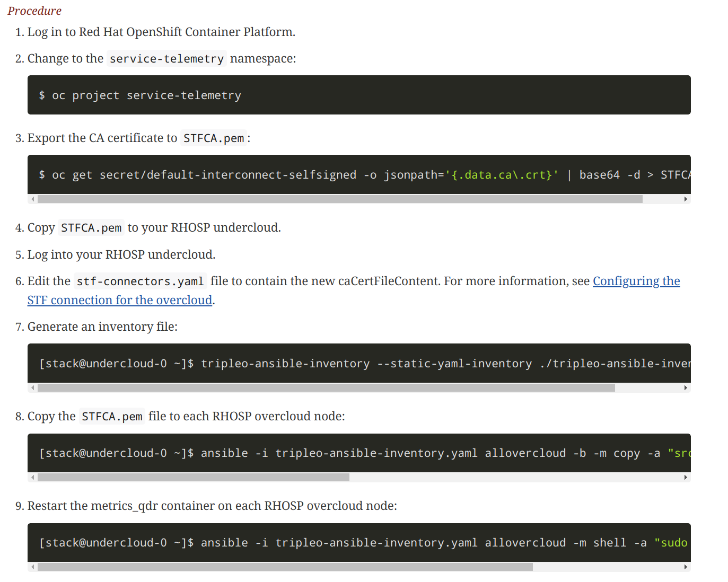Click scrollbar thumb under tripleo-ansible-inventory command
The height and width of the screenshot is (582, 728).
pyautogui.click(x=326, y=388)
